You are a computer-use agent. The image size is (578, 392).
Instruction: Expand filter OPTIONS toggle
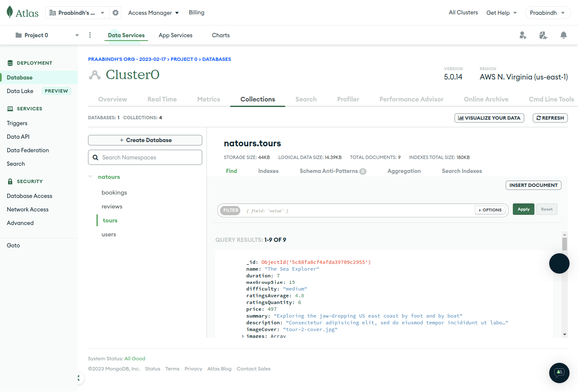pos(490,210)
